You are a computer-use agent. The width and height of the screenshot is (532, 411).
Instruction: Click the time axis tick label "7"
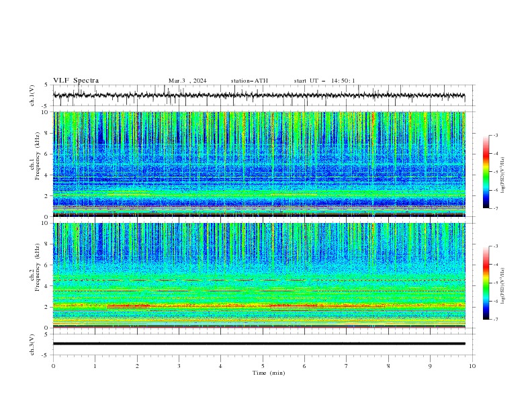[x=347, y=366]
